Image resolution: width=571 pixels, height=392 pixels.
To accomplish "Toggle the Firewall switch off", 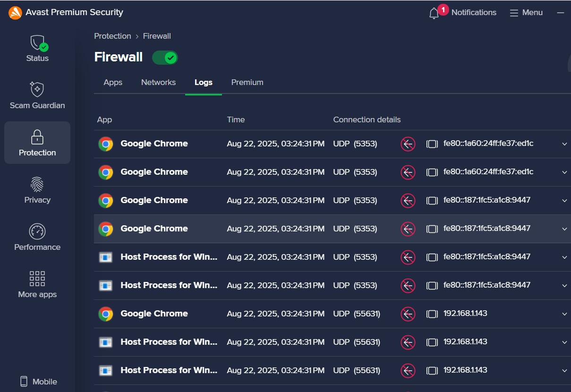I will 165,58.
